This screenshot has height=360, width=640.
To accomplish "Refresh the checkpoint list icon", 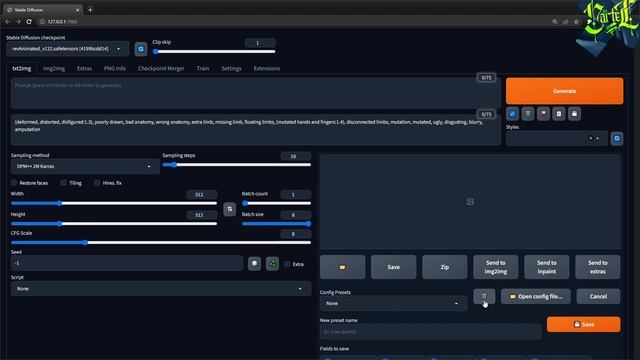I will tap(141, 49).
